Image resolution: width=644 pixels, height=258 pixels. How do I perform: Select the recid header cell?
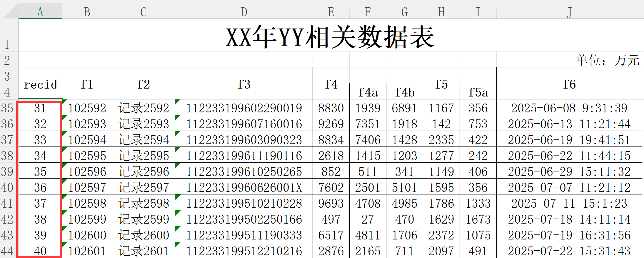(40, 84)
